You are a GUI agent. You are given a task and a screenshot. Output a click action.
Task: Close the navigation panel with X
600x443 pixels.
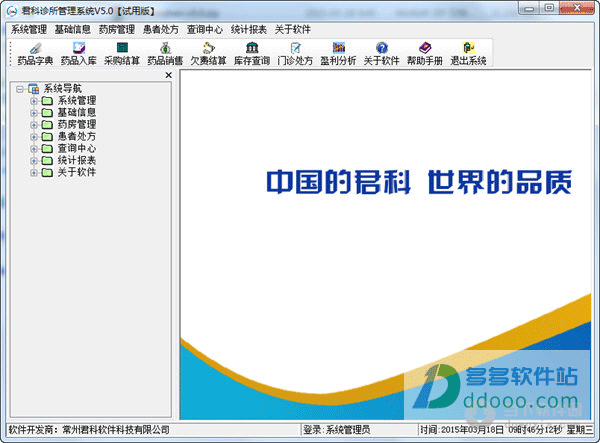(168, 75)
